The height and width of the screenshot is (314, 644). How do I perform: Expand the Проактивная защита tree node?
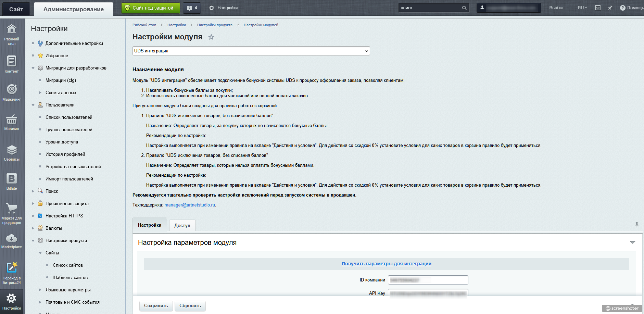point(33,204)
